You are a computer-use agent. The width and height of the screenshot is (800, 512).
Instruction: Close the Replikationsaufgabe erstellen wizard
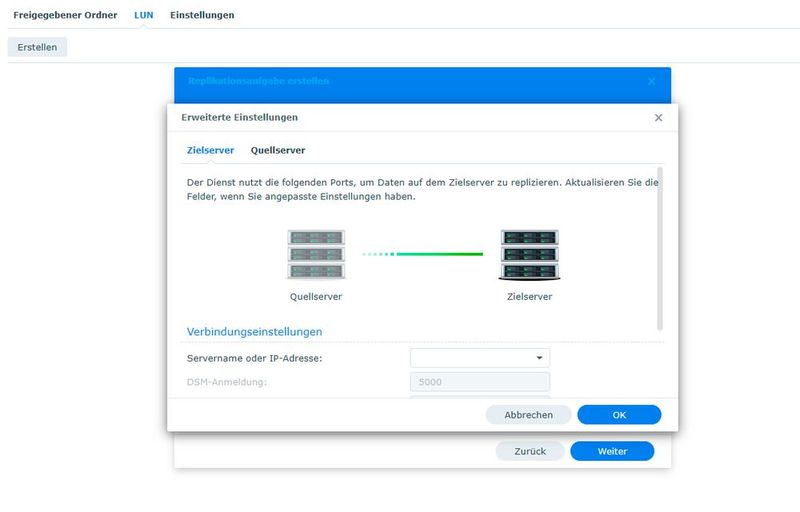(x=652, y=81)
